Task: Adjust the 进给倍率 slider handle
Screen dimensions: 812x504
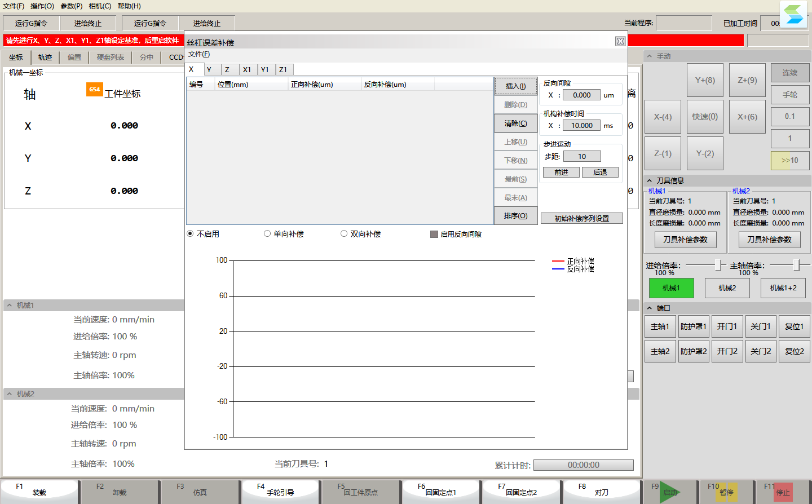Action: click(718, 265)
